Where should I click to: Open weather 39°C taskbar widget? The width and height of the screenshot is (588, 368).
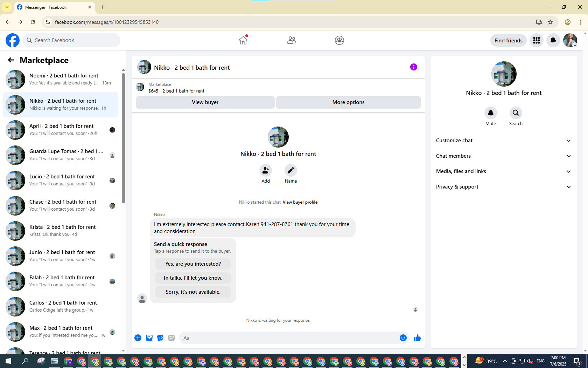point(486,361)
